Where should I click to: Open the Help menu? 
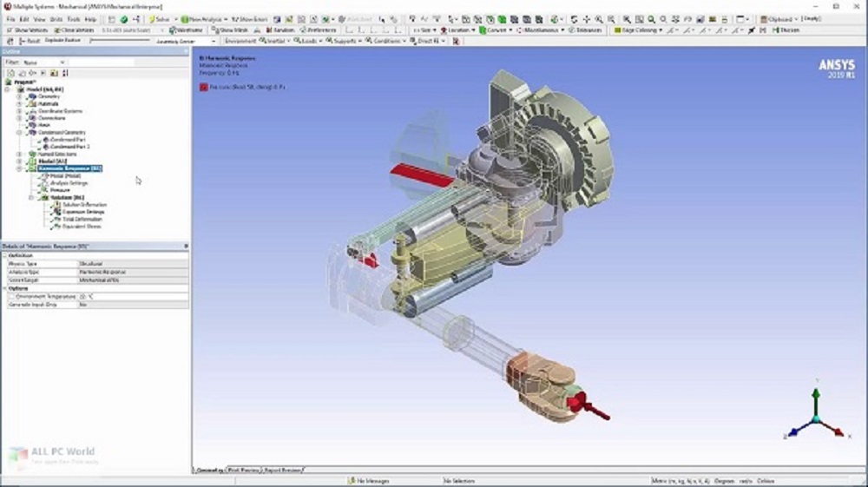90,19
